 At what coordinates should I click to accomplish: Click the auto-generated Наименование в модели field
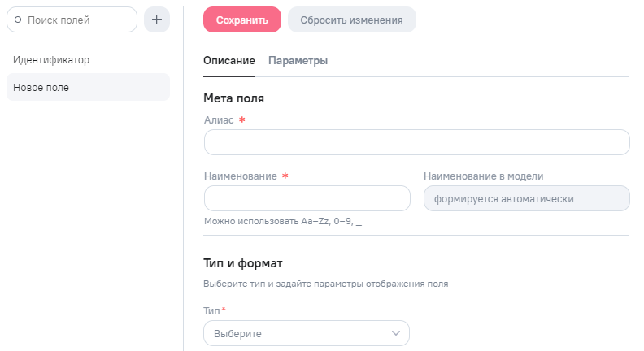pyautogui.click(x=526, y=198)
